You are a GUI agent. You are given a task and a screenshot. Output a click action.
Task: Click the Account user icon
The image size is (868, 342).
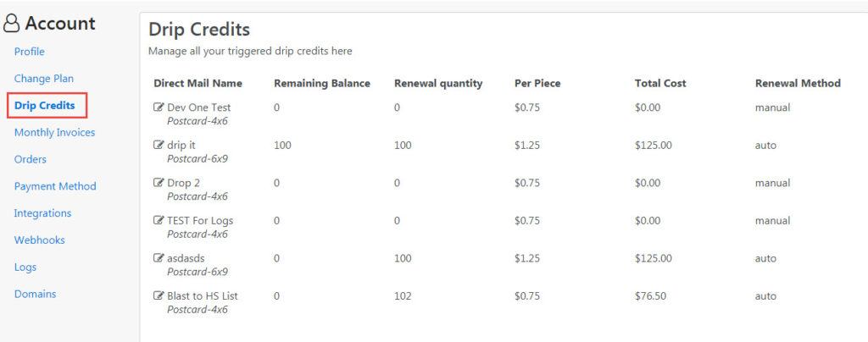(x=12, y=23)
